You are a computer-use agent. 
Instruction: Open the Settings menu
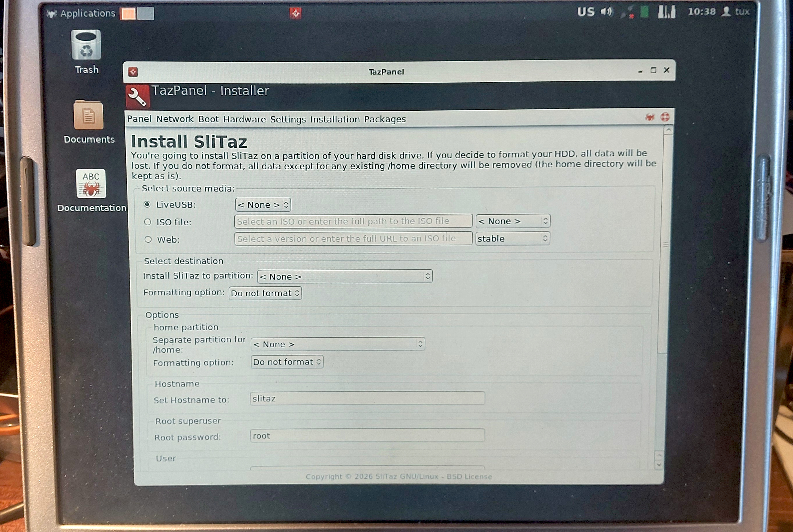click(x=288, y=119)
